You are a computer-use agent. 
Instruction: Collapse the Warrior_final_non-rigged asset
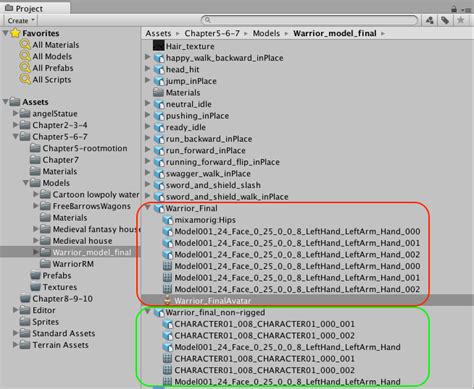pyautogui.click(x=147, y=312)
